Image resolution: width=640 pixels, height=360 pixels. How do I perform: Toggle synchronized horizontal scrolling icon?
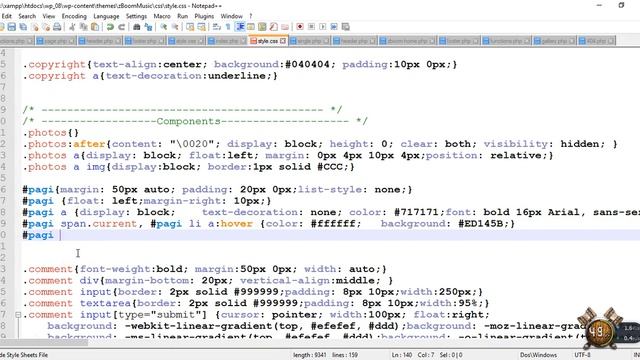pyautogui.click(x=202, y=27)
